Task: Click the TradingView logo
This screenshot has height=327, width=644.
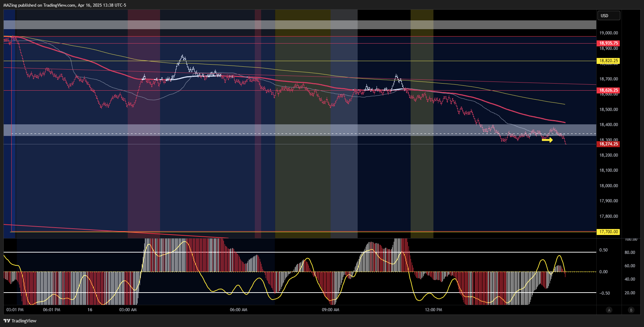Action: tap(20, 321)
